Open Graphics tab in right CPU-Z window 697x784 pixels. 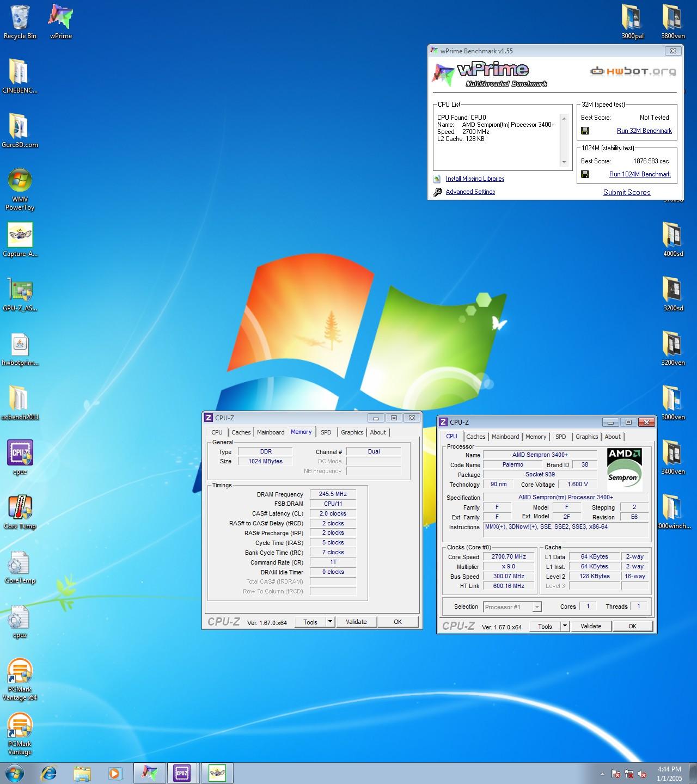tap(586, 437)
